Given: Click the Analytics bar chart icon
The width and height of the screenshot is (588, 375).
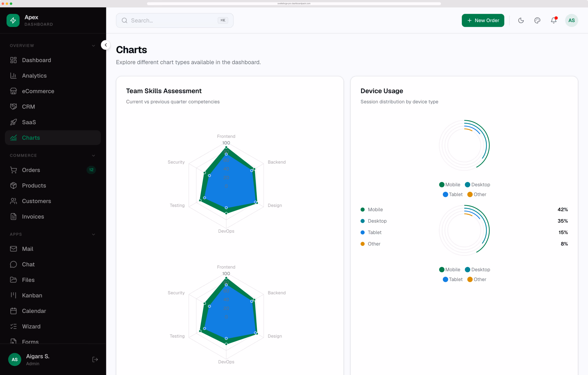Looking at the screenshot, I should [x=13, y=76].
